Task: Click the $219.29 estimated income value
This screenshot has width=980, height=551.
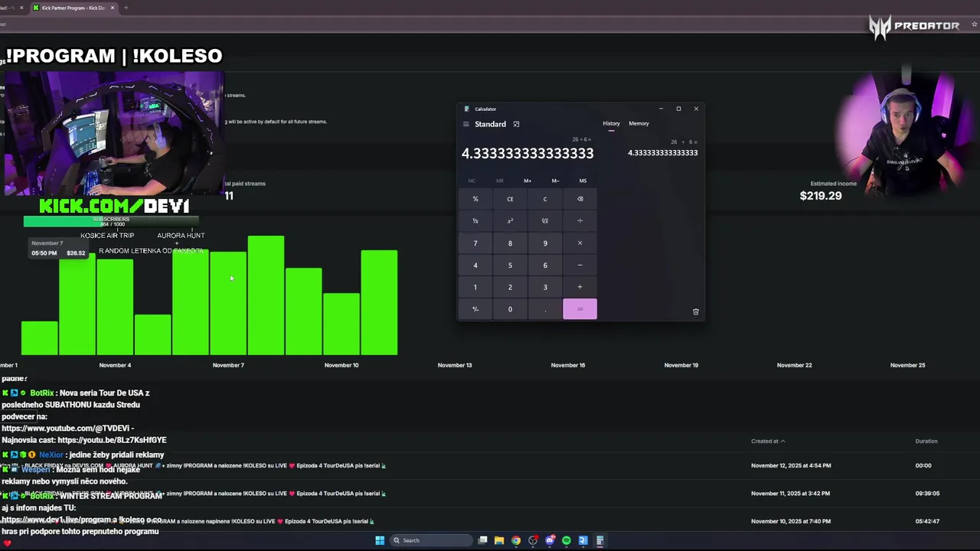Action: (821, 196)
